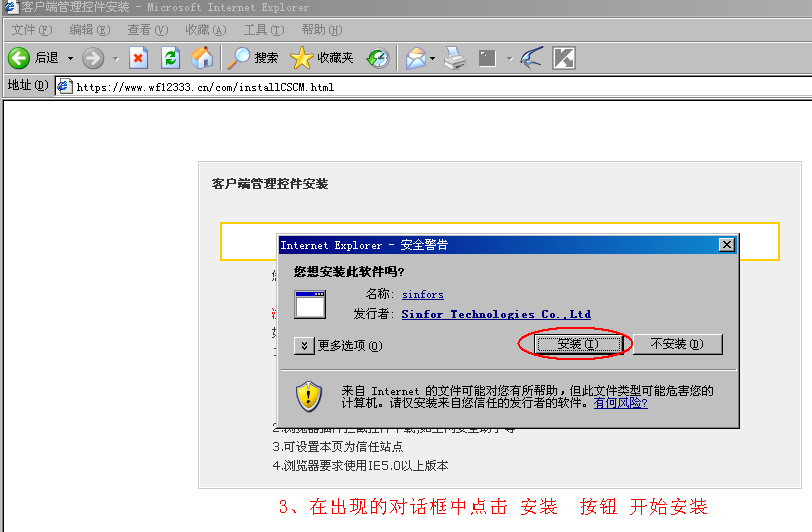Image resolution: width=812 pixels, height=532 pixels.
Task: Refresh the page with green arrows icon
Action: 170,59
